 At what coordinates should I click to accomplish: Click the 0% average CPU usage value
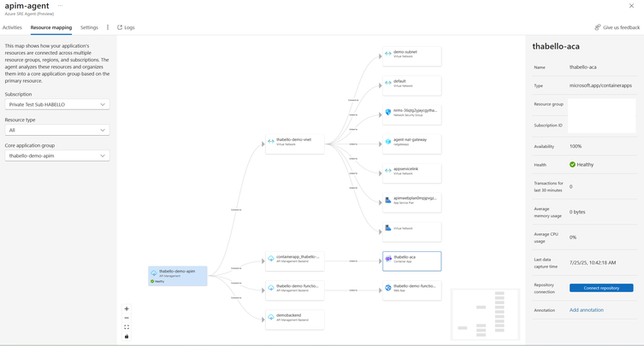[572, 238]
